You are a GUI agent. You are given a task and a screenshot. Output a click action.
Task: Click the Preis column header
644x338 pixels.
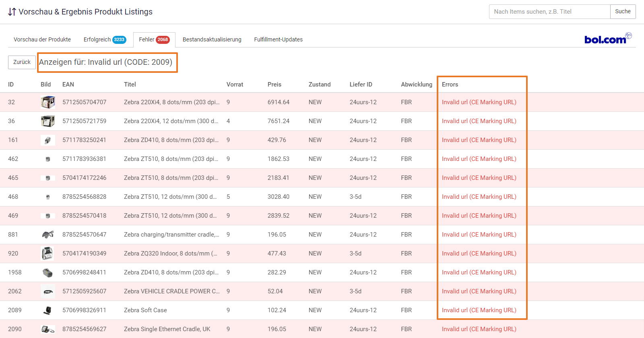[x=275, y=84]
